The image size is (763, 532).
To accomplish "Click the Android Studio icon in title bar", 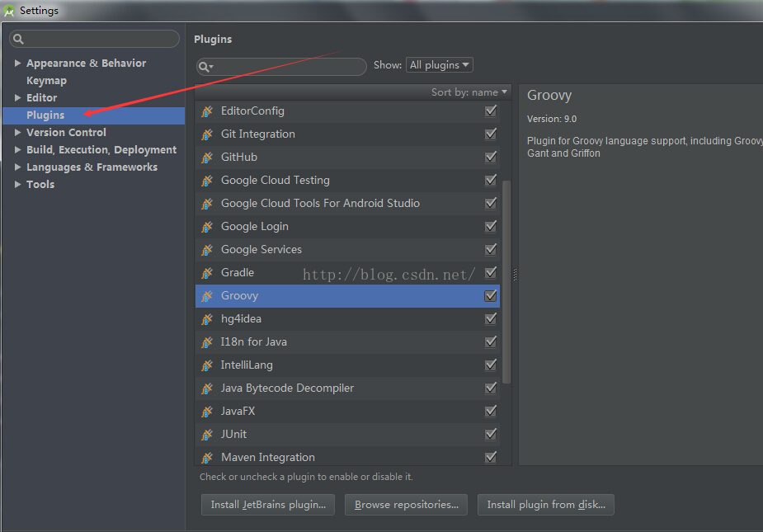I will click(9, 10).
